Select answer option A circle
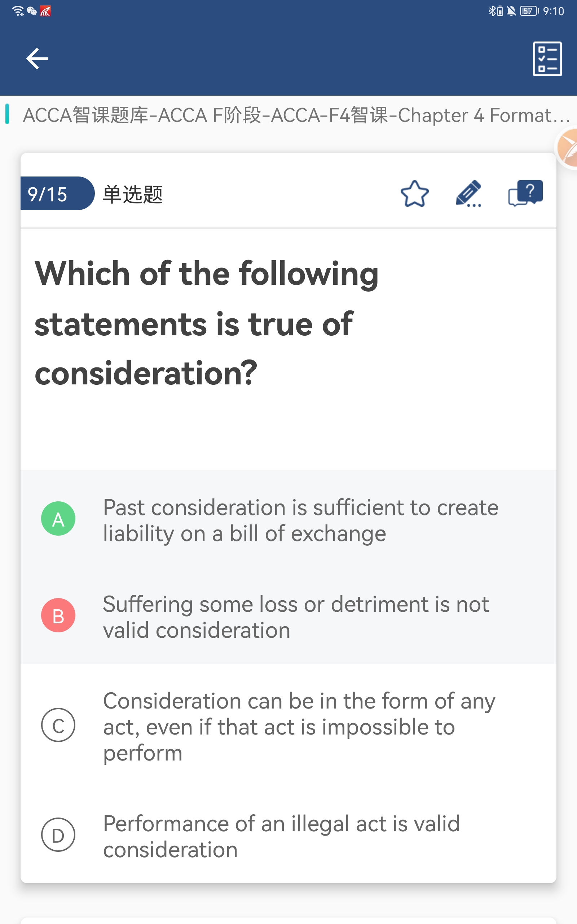 coord(58,519)
